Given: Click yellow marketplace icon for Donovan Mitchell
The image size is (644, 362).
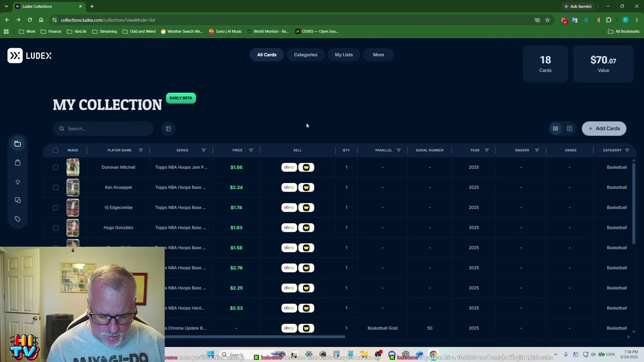Looking at the screenshot, I should click(306, 167).
